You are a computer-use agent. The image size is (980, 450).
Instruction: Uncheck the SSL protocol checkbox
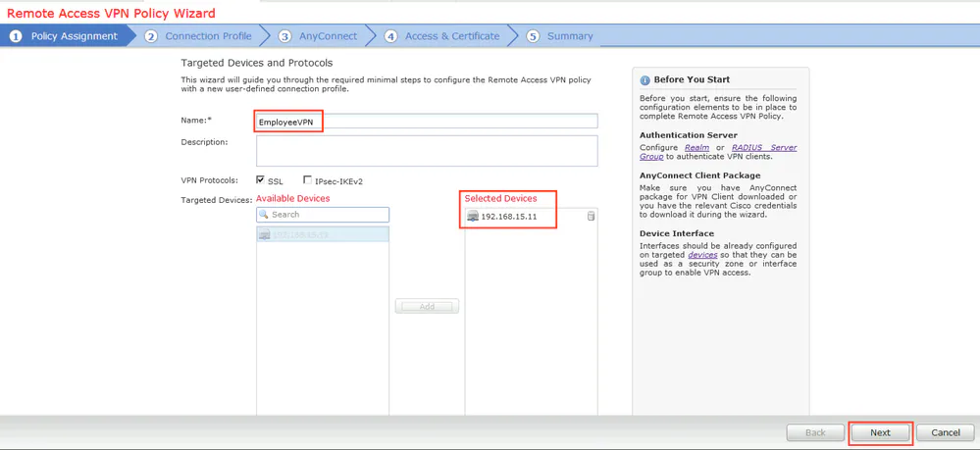[x=260, y=180]
